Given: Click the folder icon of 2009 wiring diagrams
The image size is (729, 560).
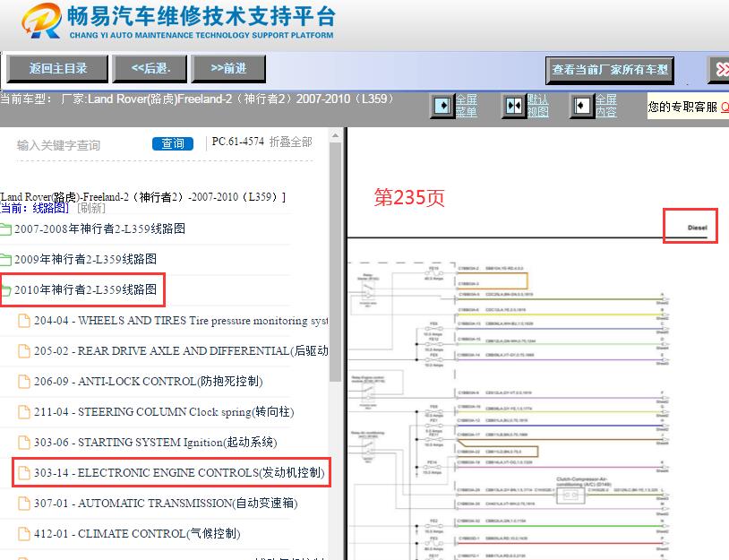Looking at the screenshot, I should coord(5,260).
